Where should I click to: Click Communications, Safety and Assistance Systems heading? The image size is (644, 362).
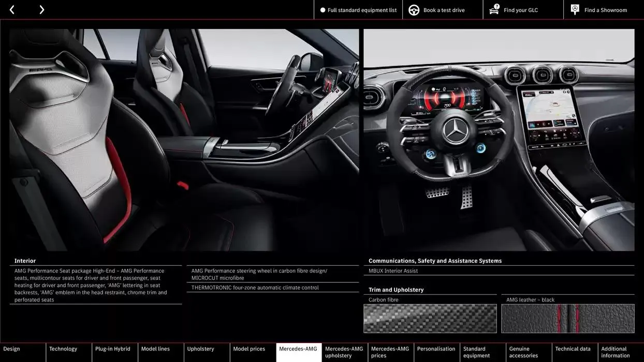click(x=435, y=261)
